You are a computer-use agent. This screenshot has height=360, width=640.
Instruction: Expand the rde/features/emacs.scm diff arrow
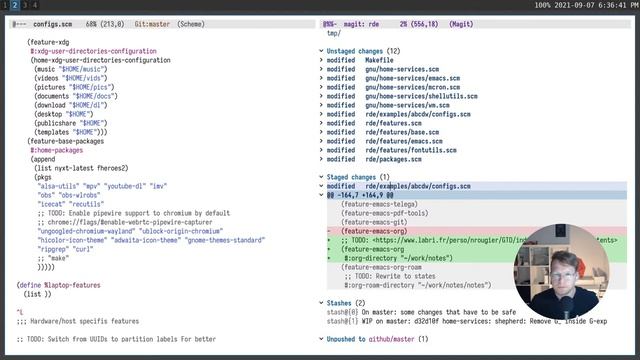point(321,141)
